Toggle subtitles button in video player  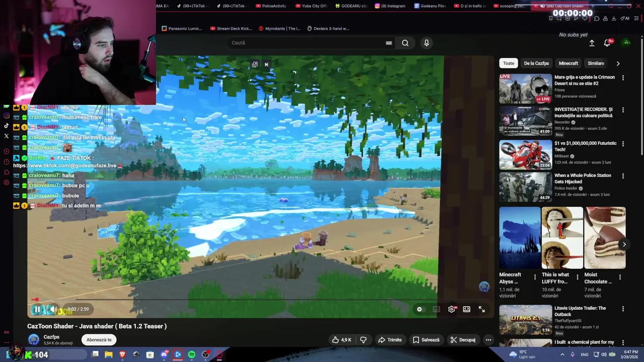[x=436, y=309]
